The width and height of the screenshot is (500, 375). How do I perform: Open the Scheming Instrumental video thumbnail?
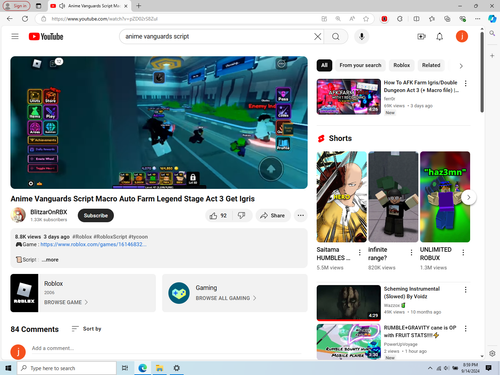tap(349, 303)
